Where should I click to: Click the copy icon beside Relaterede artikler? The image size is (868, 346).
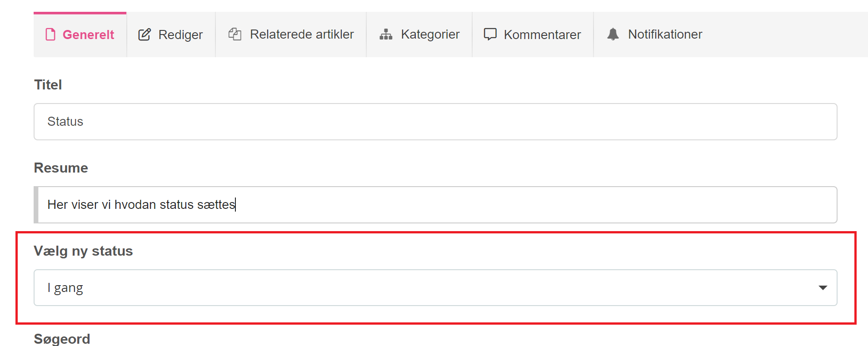pos(234,34)
